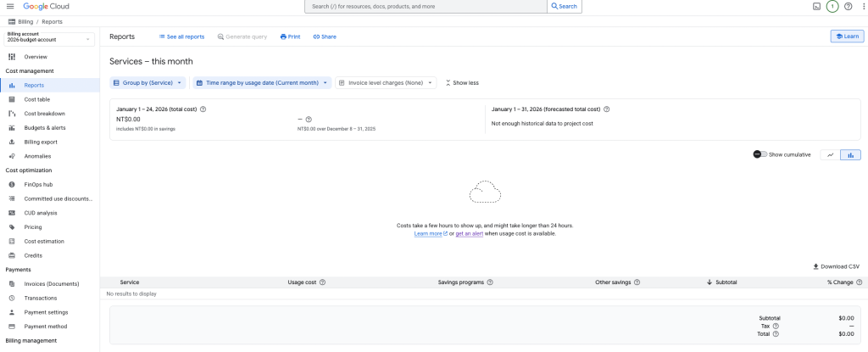The height and width of the screenshot is (352, 868).
Task: Click the Google Cloud logo
Action: 46,6
